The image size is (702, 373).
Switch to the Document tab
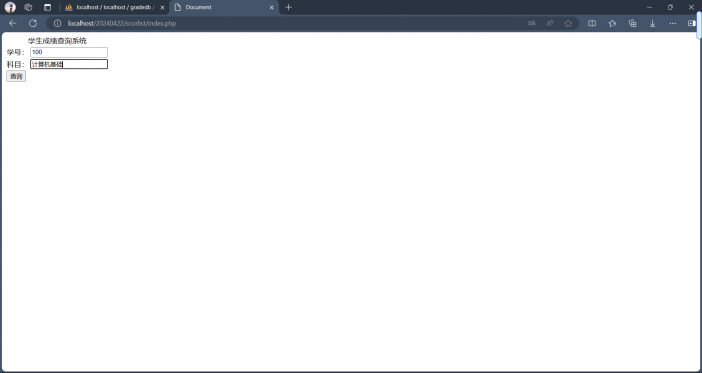tap(224, 7)
